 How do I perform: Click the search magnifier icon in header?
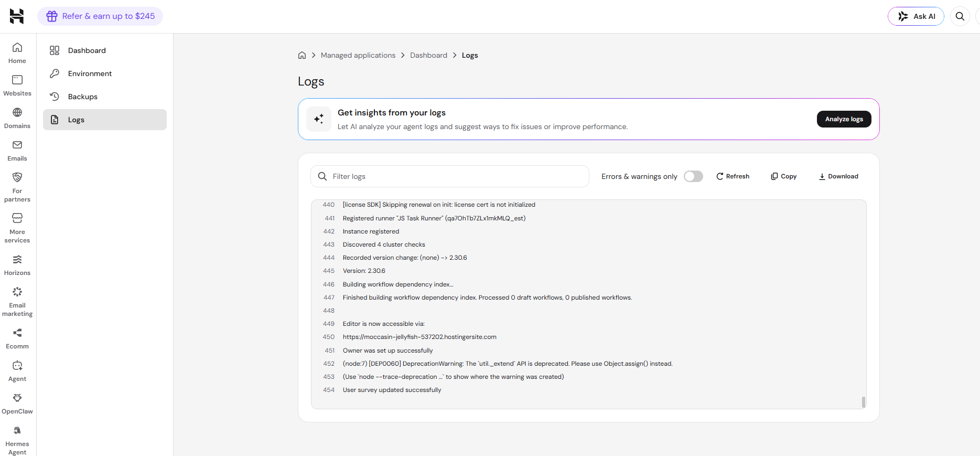(960, 16)
